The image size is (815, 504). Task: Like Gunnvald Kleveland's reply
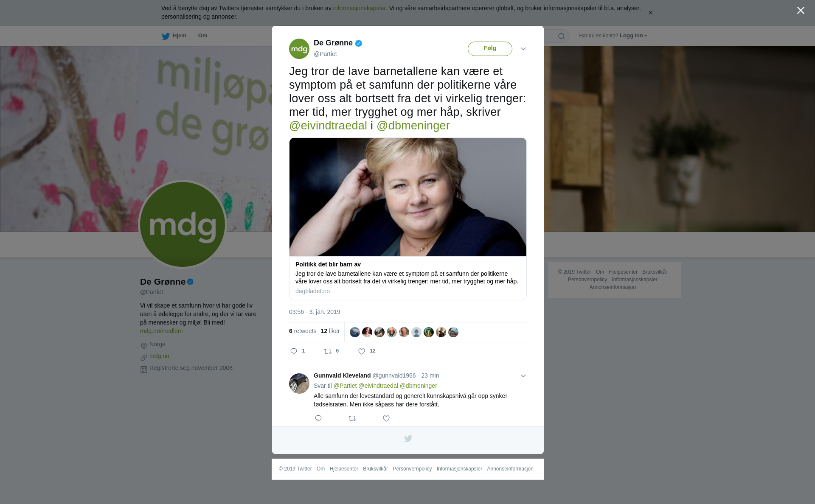tap(386, 418)
